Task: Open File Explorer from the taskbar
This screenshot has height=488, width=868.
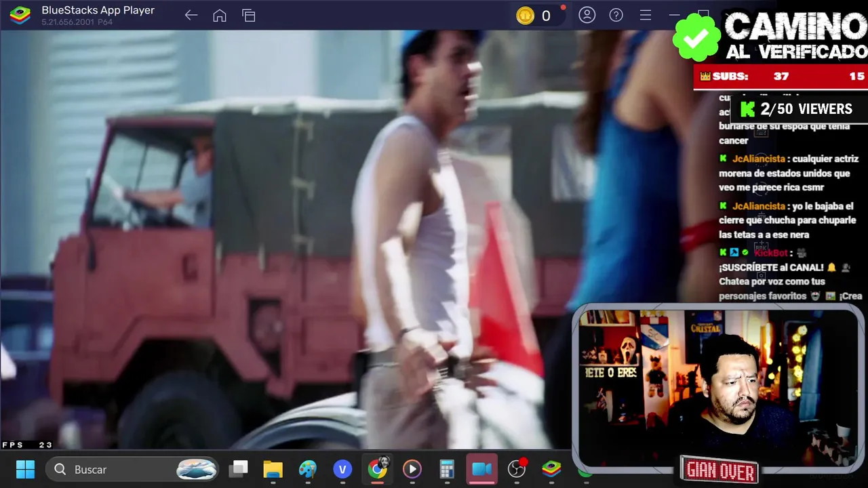Action: click(273, 469)
